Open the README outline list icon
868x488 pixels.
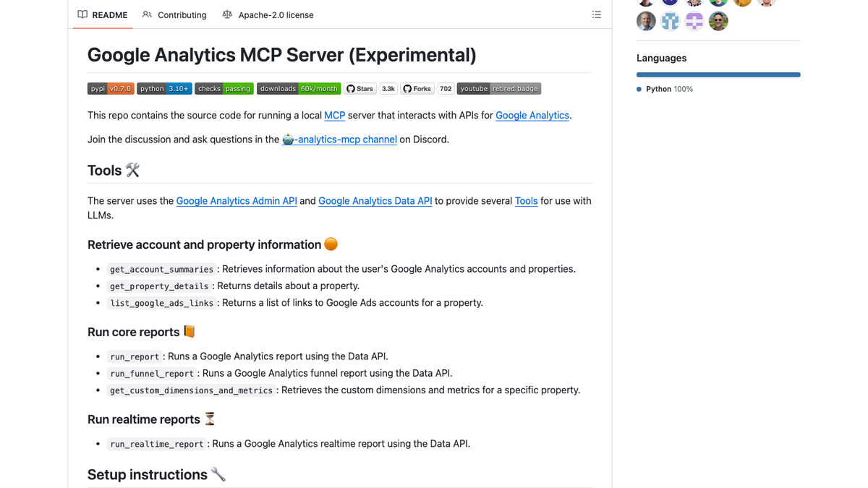coord(597,14)
